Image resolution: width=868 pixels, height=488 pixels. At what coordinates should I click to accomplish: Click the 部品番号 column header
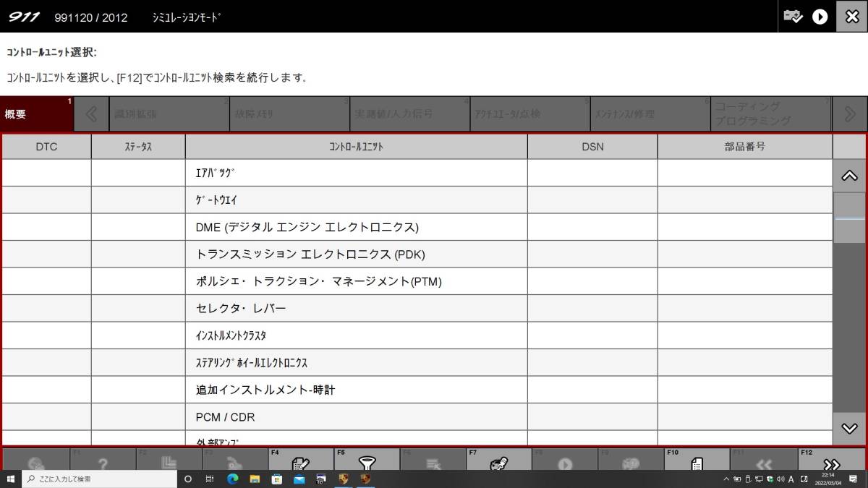(745, 147)
